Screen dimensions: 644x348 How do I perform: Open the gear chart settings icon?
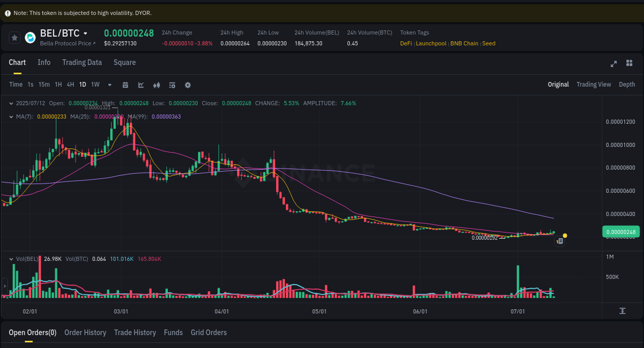point(188,85)
